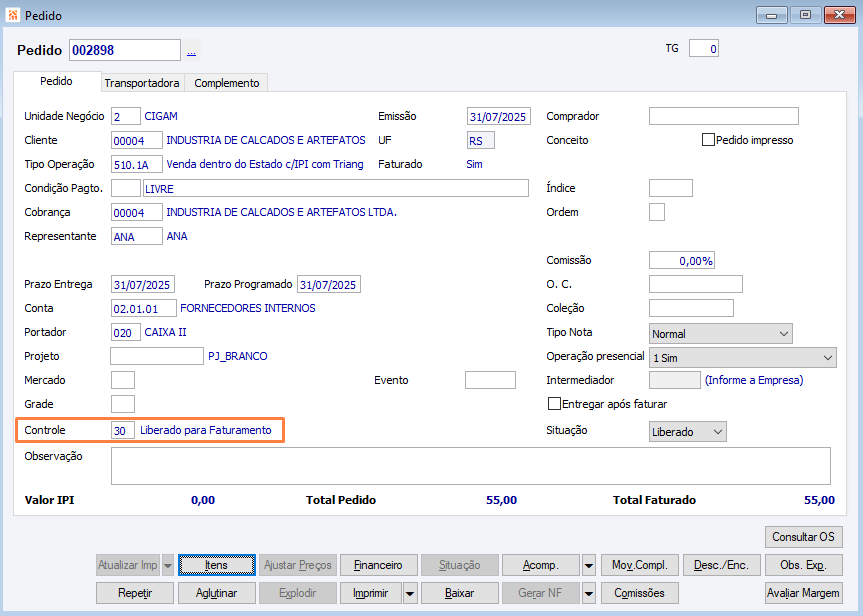Click inside the Observação text area
The image size is (863, 616).
click(471, 466)
